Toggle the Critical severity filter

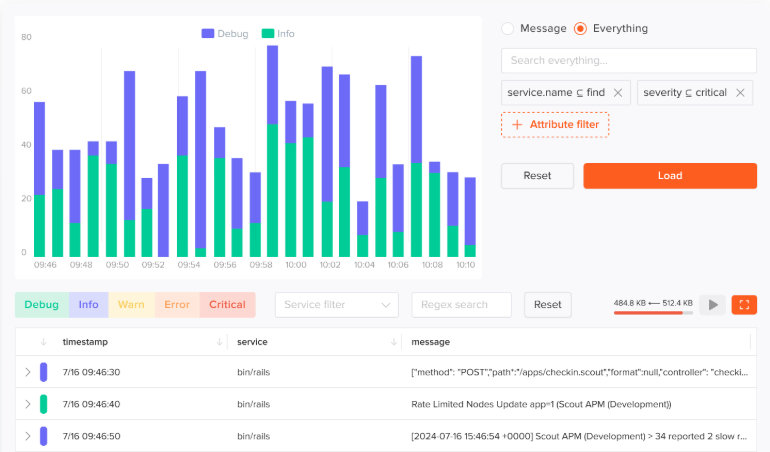(227, 305)
